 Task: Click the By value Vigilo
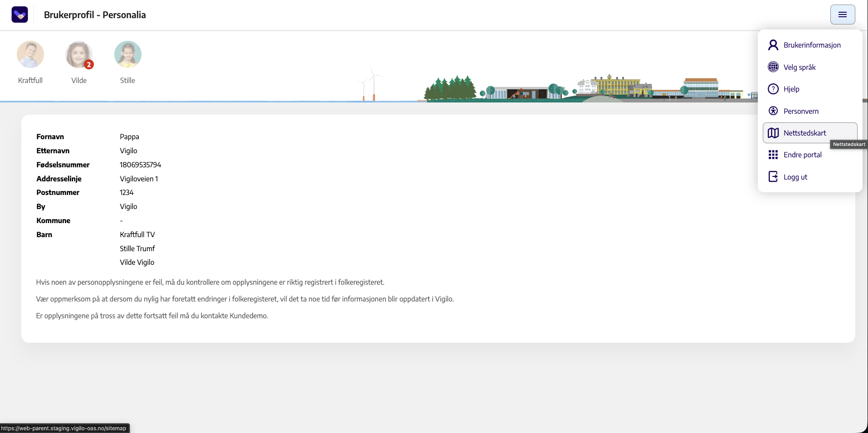(128, 206)
